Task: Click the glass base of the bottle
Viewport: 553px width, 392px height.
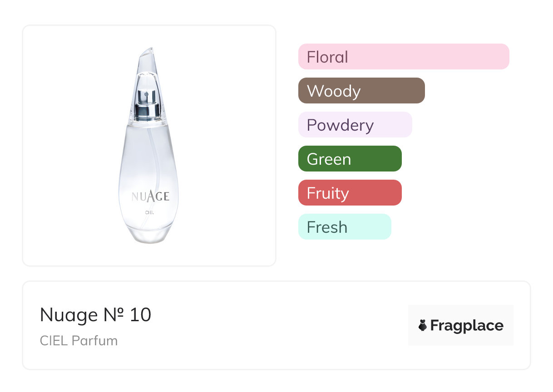Action: 149,234
